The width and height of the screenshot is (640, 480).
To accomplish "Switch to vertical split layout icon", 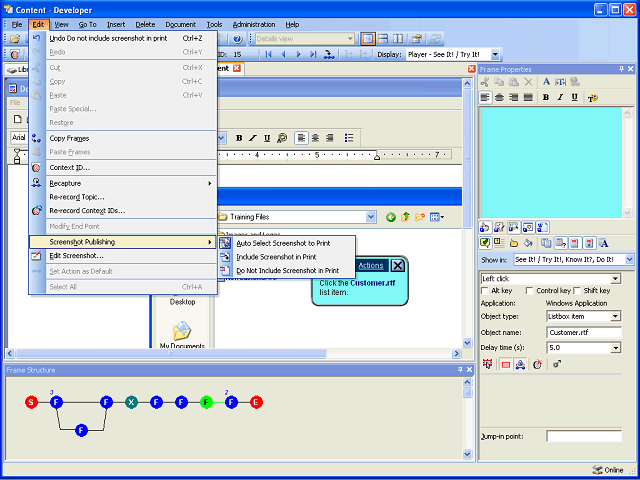I will pyautogui.click(x=398, y=39).
